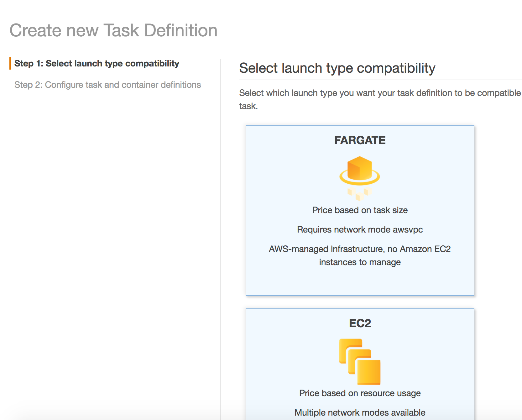The width and height of the screenshot is (522, 420).
Task: Click 'Select launch type compatibility' section heading
Action: click(337, 68)
